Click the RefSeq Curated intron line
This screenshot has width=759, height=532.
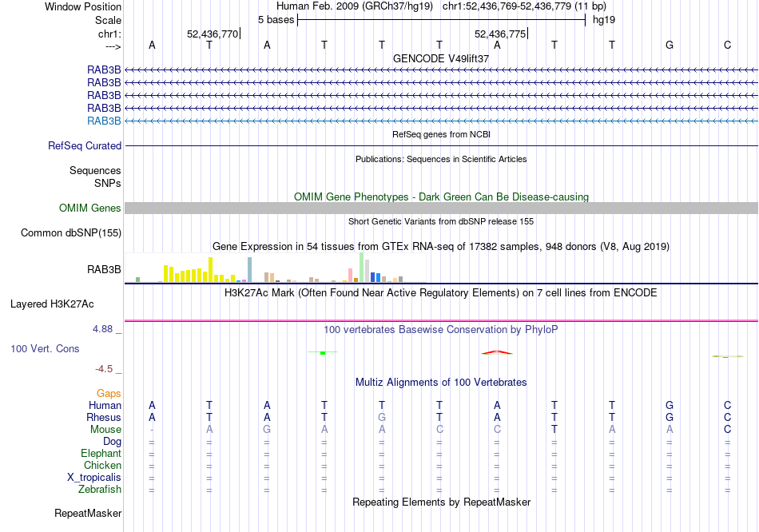click(441, 145)
